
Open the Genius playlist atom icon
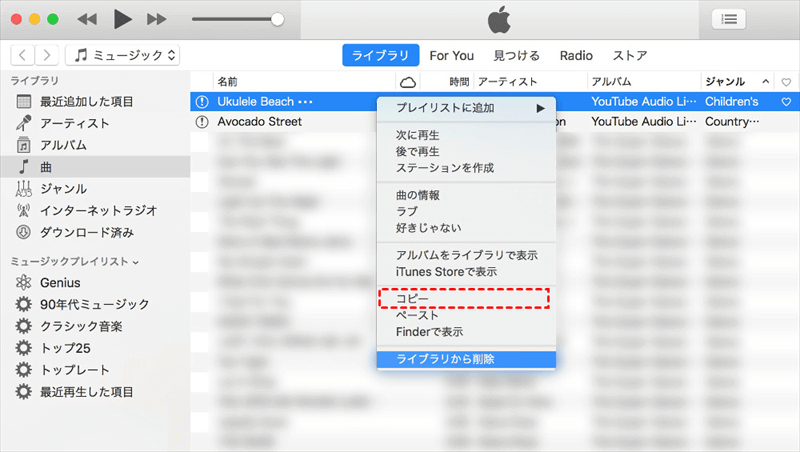(x=23, y=282)
